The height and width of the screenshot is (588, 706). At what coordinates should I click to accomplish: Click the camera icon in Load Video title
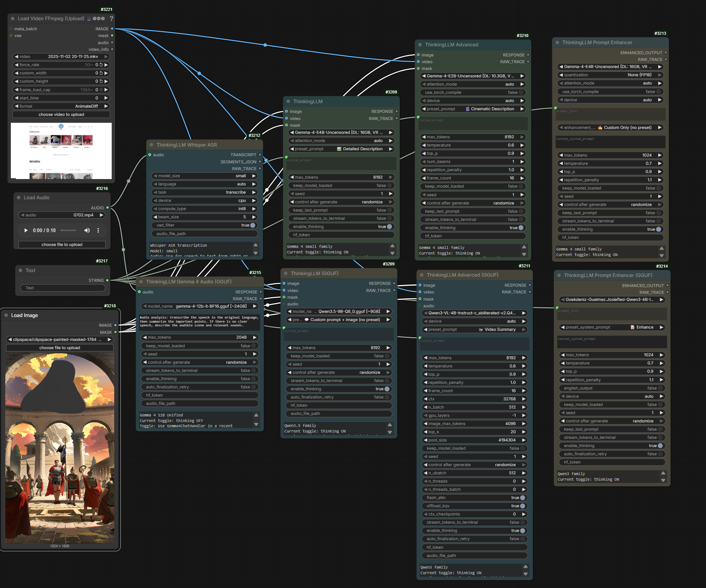89,18
